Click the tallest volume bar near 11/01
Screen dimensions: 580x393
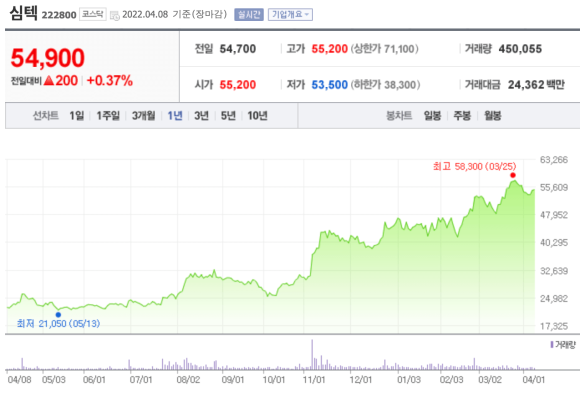coord(312,355)
